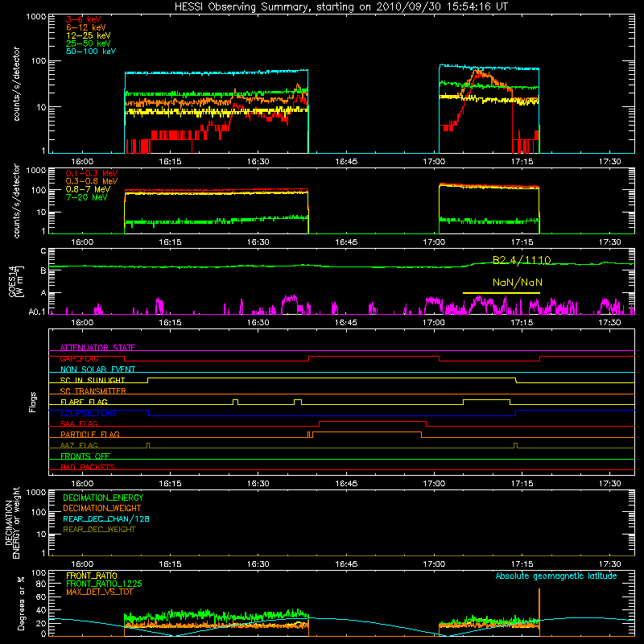Viewport: 644px width, 644px height.
Task: Click the ECLIPSE_FLAG label
Action: click(88, 413)
